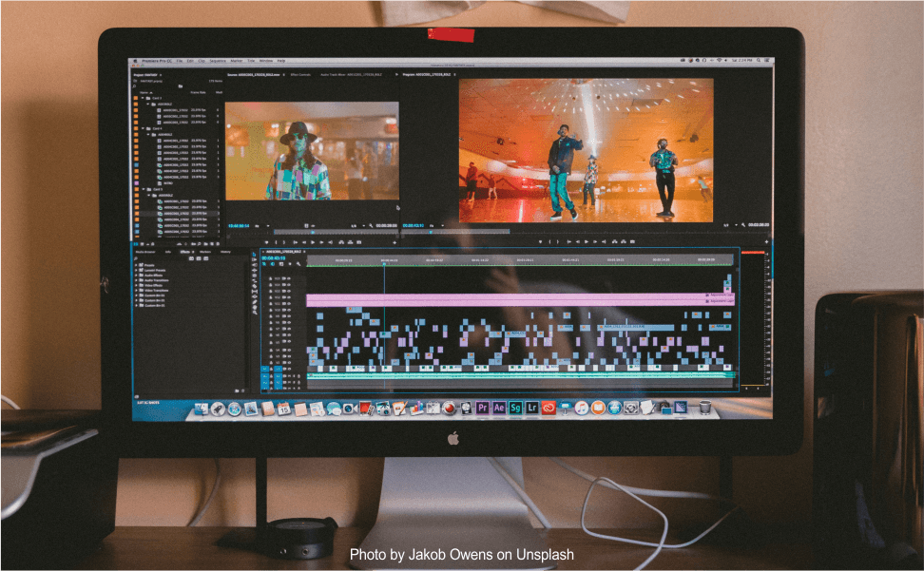Click the timeline ruler playhead marker

click(x=384, y=264)
